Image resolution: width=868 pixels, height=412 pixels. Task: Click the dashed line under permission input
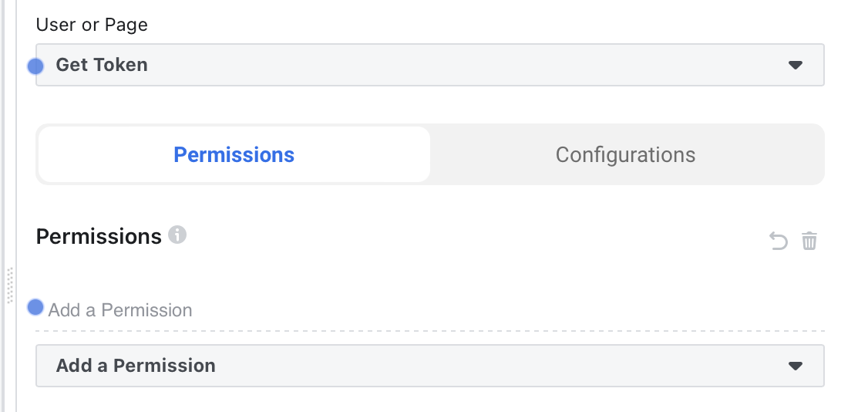tap(430, 331)
